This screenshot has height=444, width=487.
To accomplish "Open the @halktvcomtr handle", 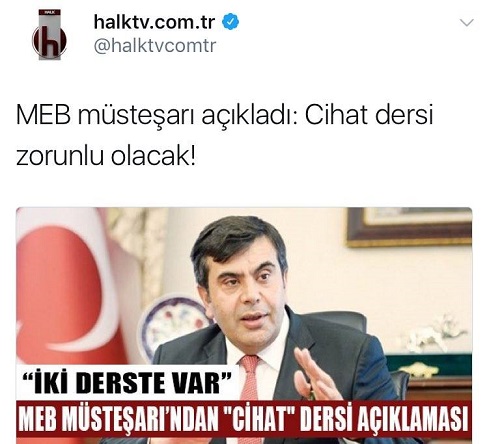I will 155,45.
